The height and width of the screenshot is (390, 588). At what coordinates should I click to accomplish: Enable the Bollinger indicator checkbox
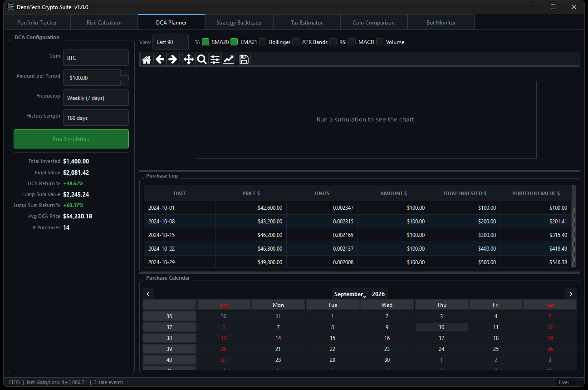263,42
